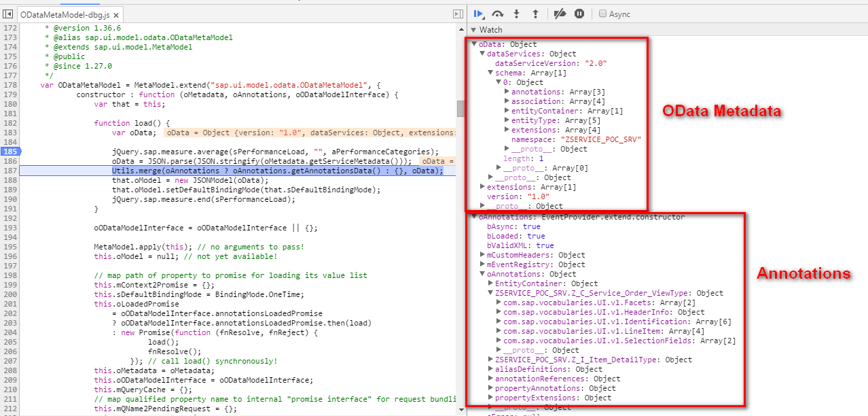The width and height of the screenshot is (868, 416).
Task: Expand UI.v1.SelectionFields: Array[2]
Action: pos(499,341)
